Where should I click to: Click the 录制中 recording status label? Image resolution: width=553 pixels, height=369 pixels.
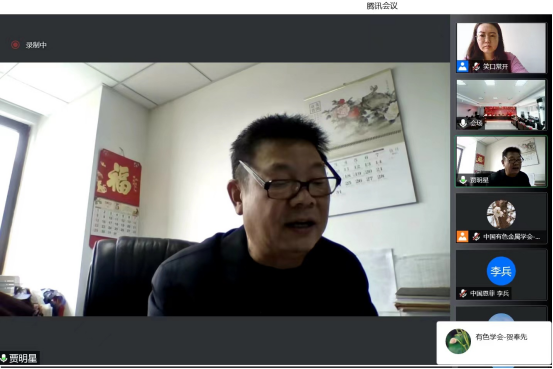coord(36,45)
